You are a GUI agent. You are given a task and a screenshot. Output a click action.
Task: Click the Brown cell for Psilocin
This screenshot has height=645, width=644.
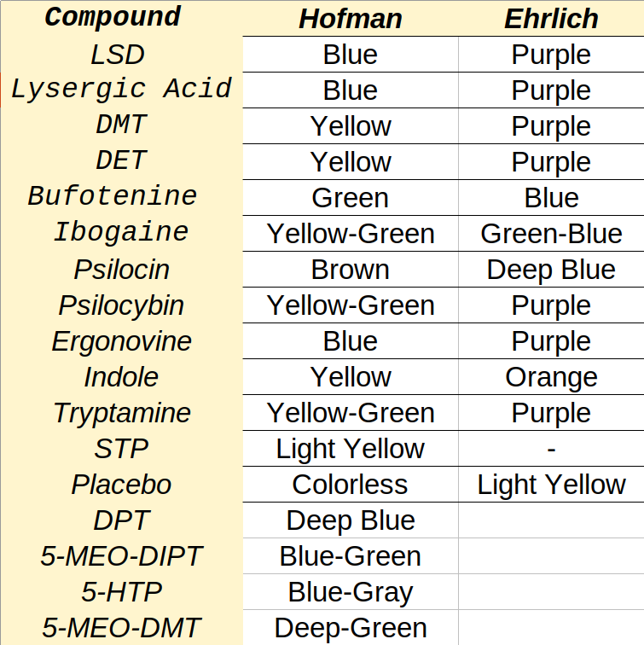(x=351, y=269)
